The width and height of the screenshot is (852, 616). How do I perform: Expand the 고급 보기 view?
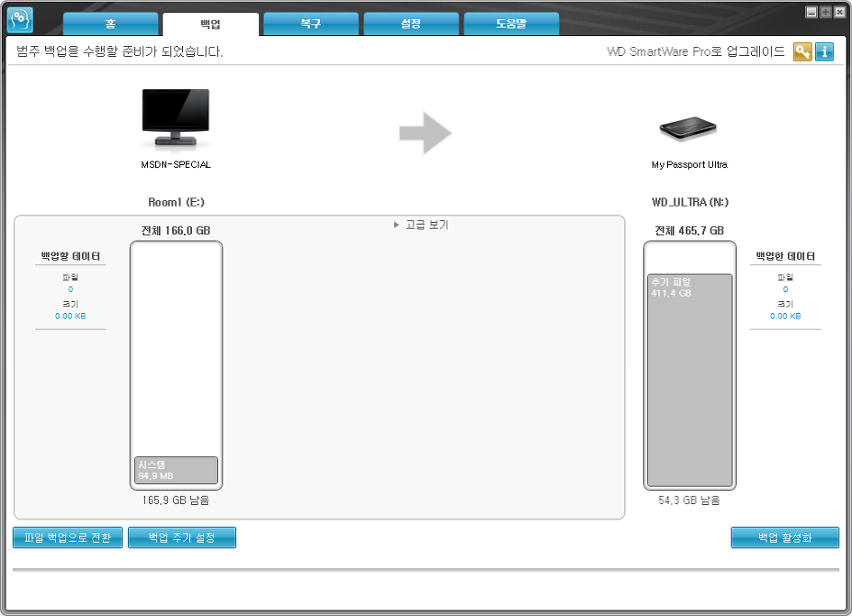421,225
